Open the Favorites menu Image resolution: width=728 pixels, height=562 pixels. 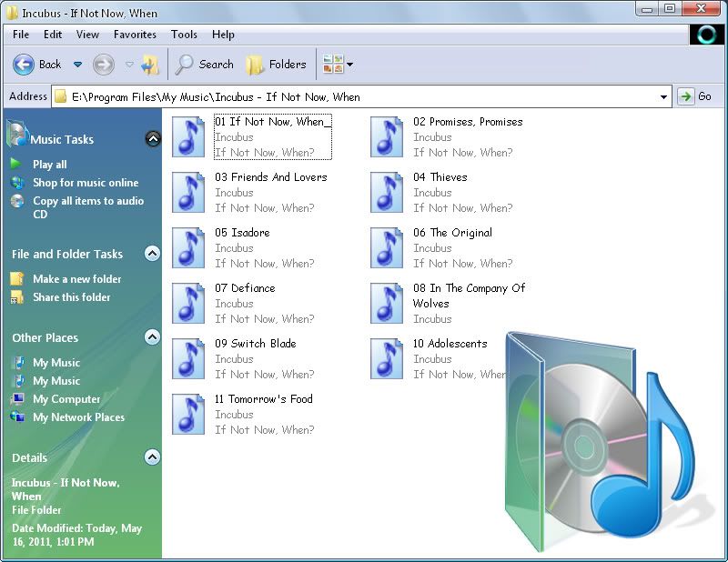click(135, 35)
